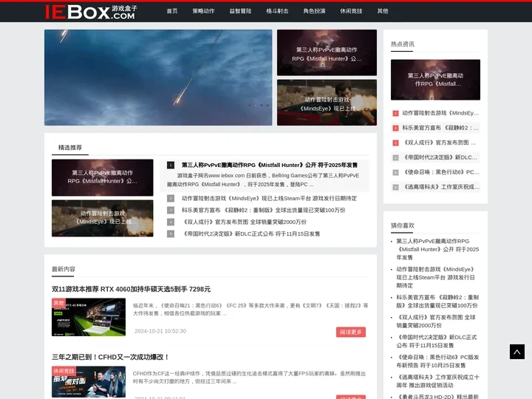Click the 热点资讯 section heading
The width and height of the screenshot is (532, 399).
coord(403,44)
